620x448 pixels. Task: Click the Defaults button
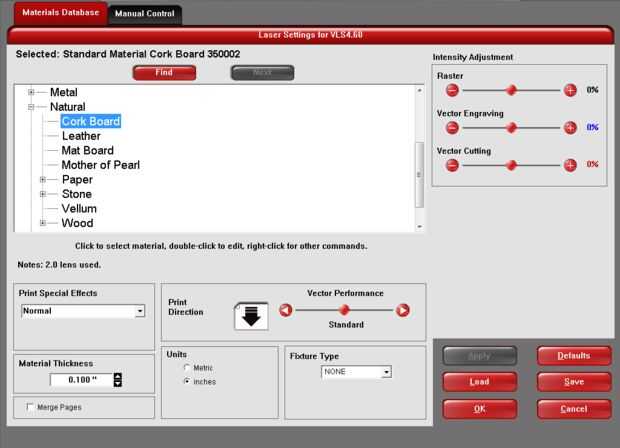[x=574, y=355]
